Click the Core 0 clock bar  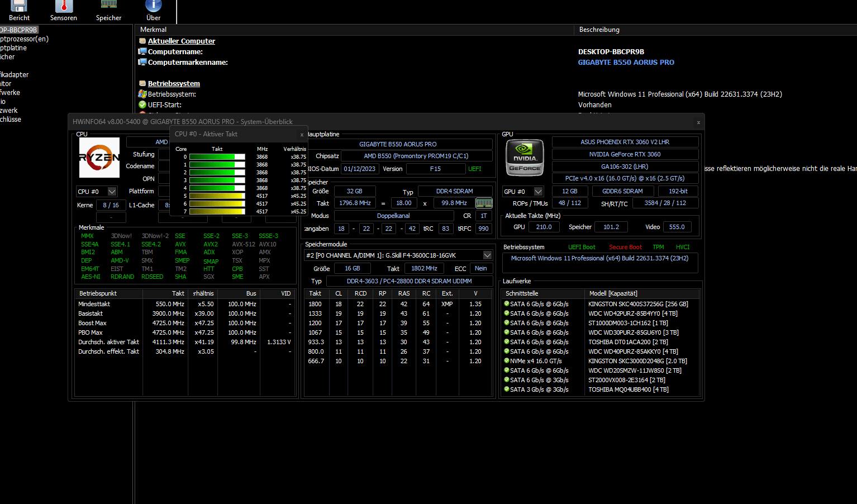(217, 157)
